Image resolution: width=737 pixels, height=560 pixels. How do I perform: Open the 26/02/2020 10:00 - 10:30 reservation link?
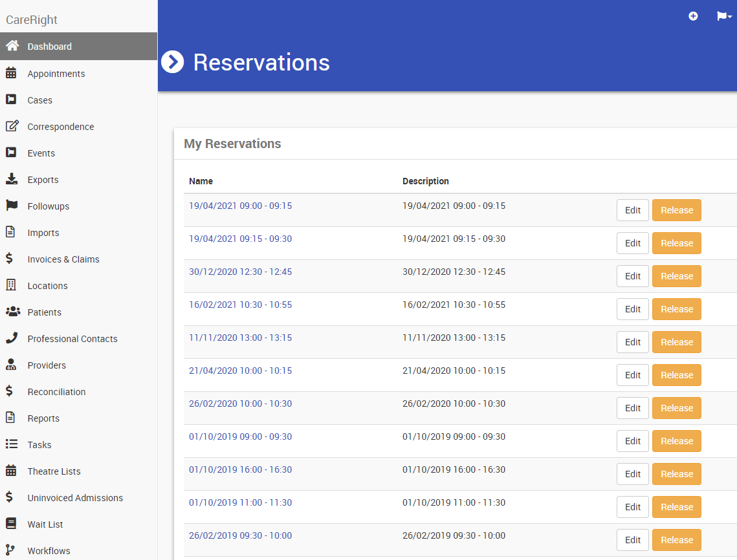click(240, 404)
